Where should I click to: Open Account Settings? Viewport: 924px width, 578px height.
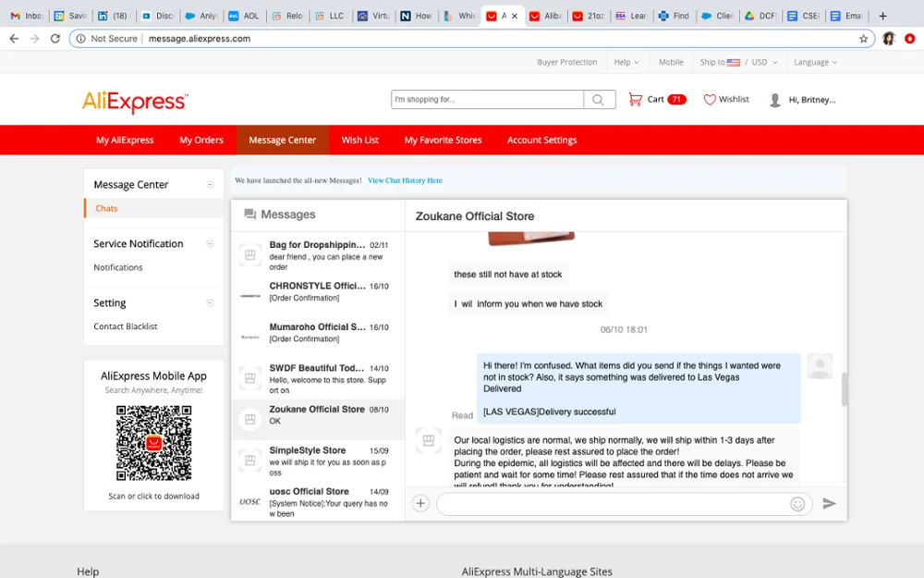tap(542, 140)
